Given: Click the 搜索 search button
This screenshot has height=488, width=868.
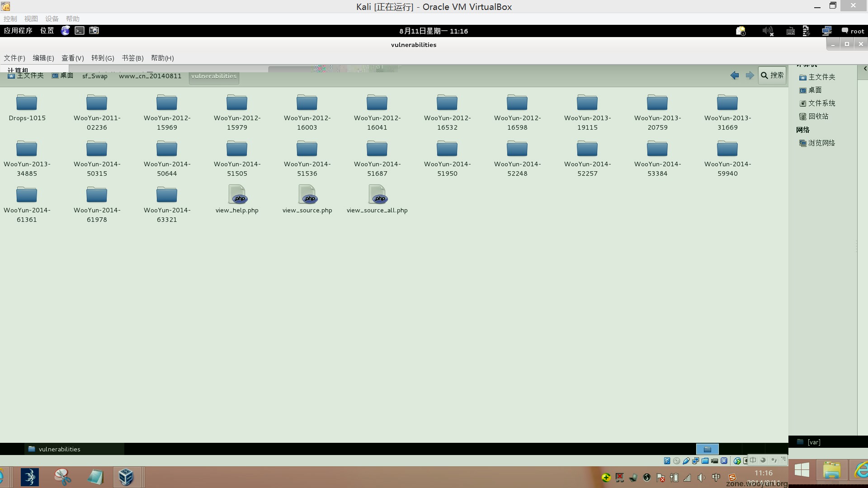Looking at the screenshot, I should coord(772,75).
